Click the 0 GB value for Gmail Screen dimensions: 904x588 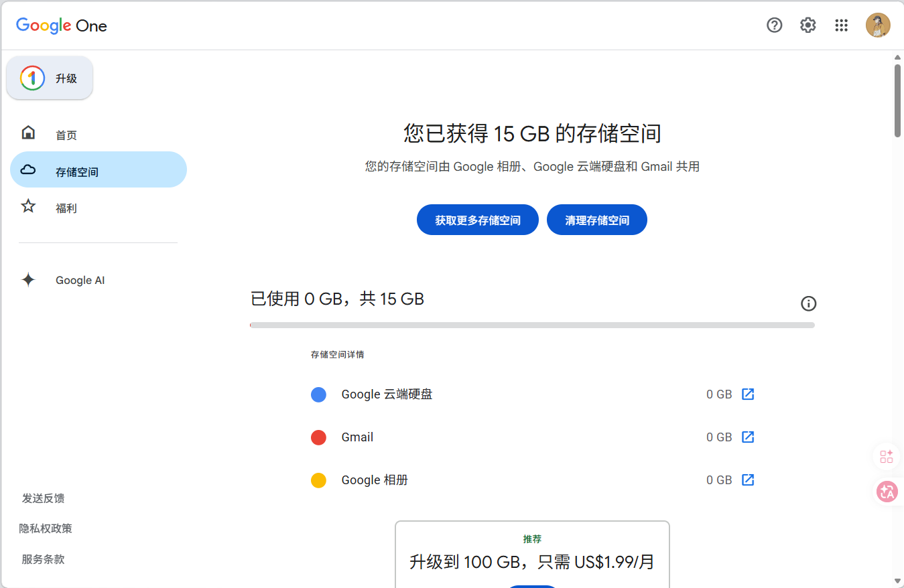pos(719,437)
